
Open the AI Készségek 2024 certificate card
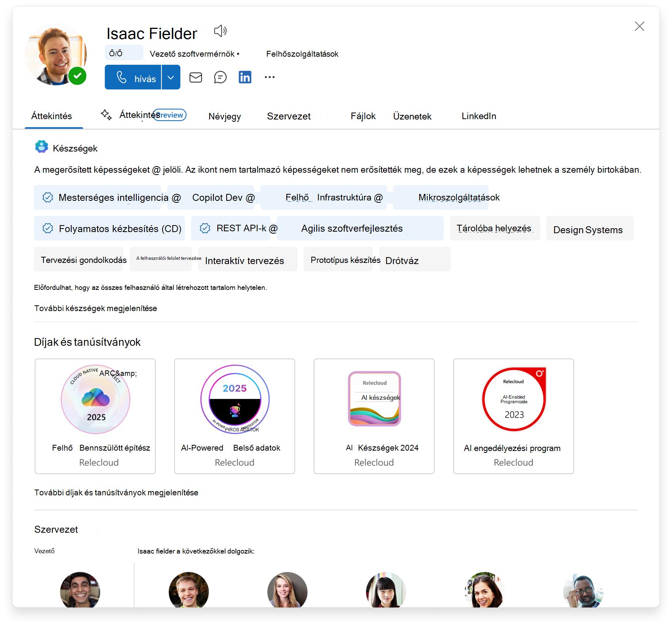click(x=374, y=416)
